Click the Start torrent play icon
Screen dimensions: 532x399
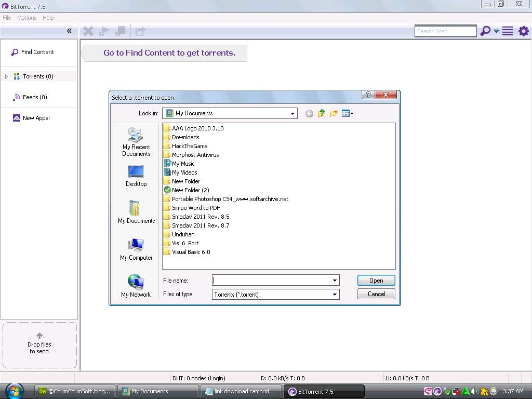point(104,31)
